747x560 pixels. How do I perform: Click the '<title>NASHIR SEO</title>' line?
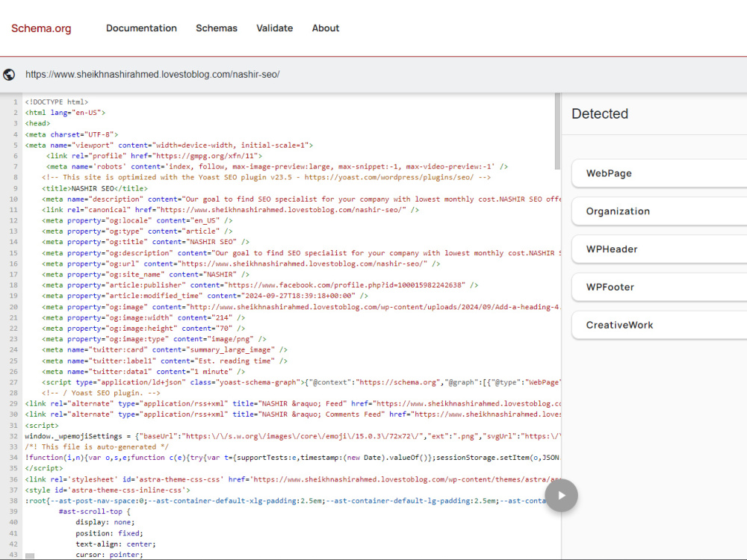[95, 188]
